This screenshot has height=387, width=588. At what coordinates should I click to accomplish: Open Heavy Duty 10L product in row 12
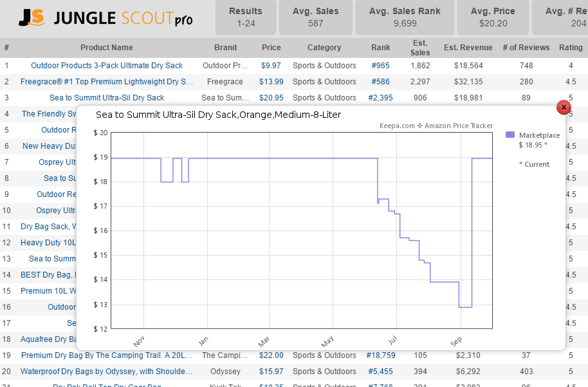pyautogui.click(x=48, y=243)
